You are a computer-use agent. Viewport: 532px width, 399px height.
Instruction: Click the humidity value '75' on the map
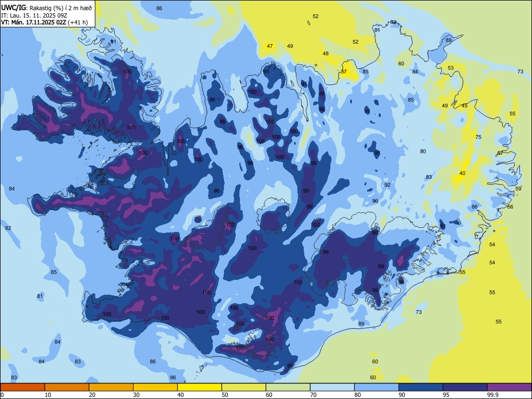coord(478,137)
